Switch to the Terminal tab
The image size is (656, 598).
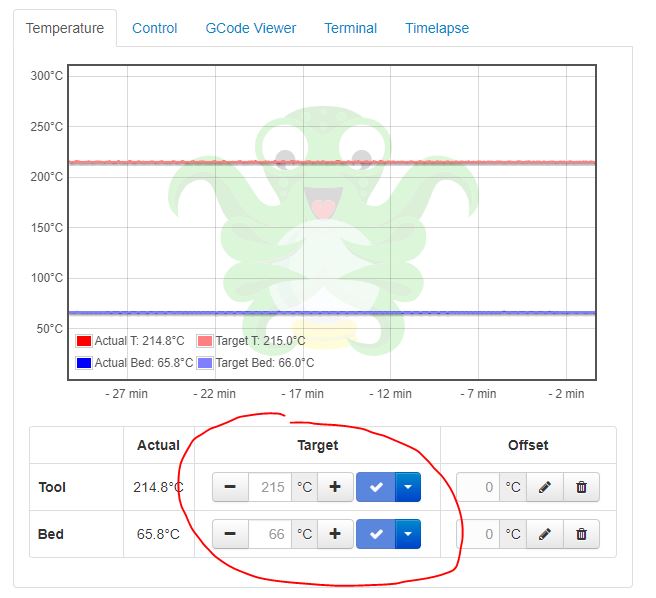(351, 28)
